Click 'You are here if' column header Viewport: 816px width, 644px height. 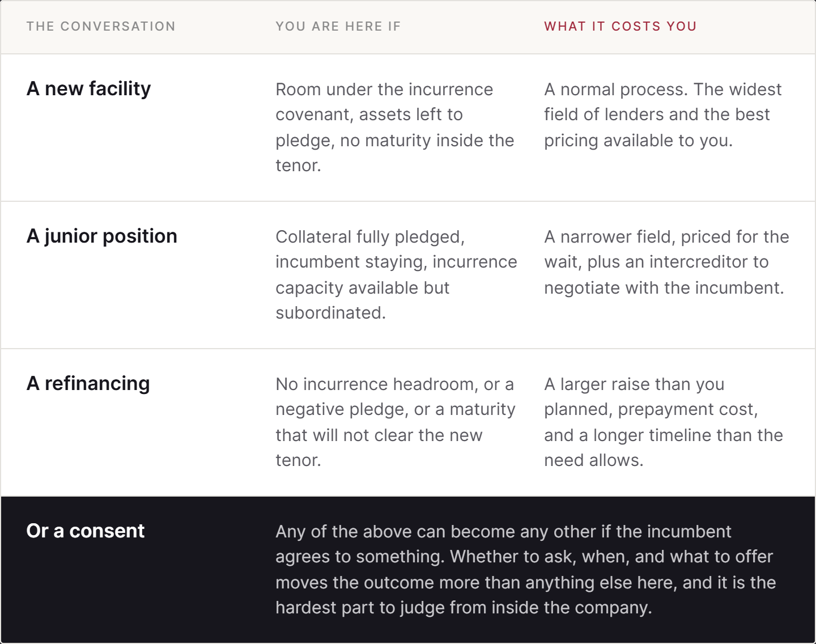(338, 27)
